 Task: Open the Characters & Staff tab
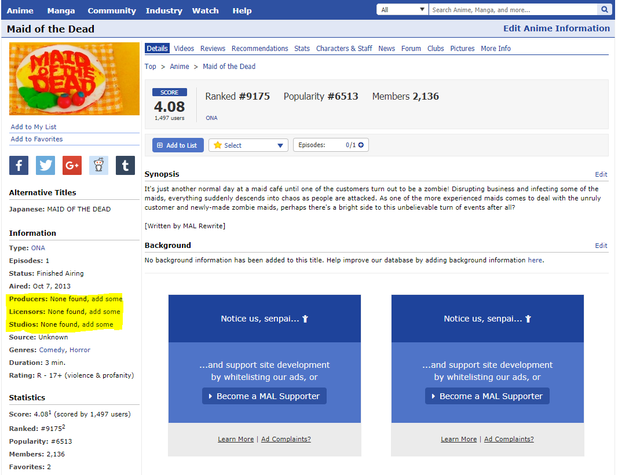coord(343,48)
